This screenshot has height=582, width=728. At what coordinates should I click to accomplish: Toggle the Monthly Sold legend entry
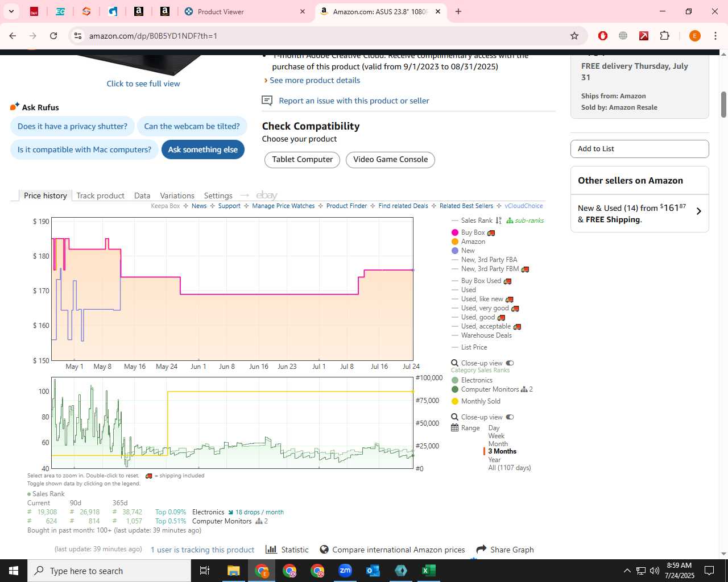tap(475, 401)
